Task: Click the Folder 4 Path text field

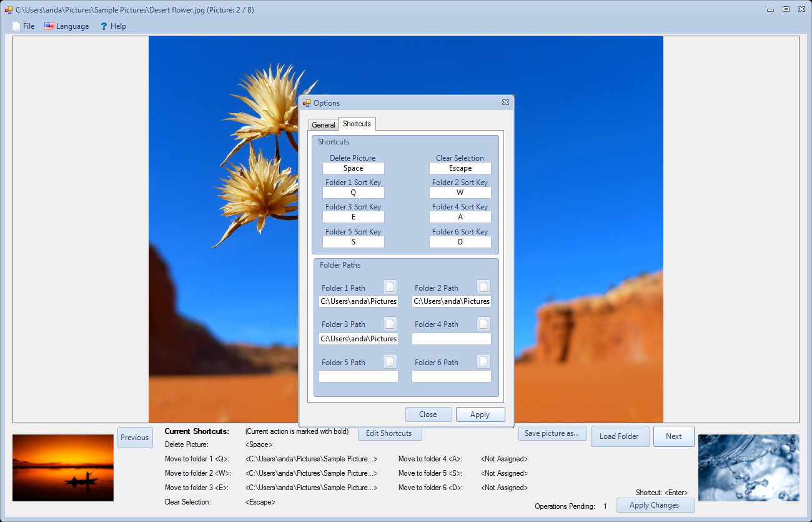Action: click(451, 339)
